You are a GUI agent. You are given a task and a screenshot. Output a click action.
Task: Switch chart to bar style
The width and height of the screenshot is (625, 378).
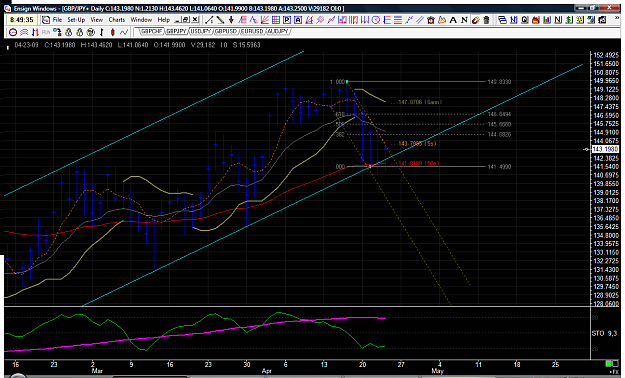[x=102, y=32]
